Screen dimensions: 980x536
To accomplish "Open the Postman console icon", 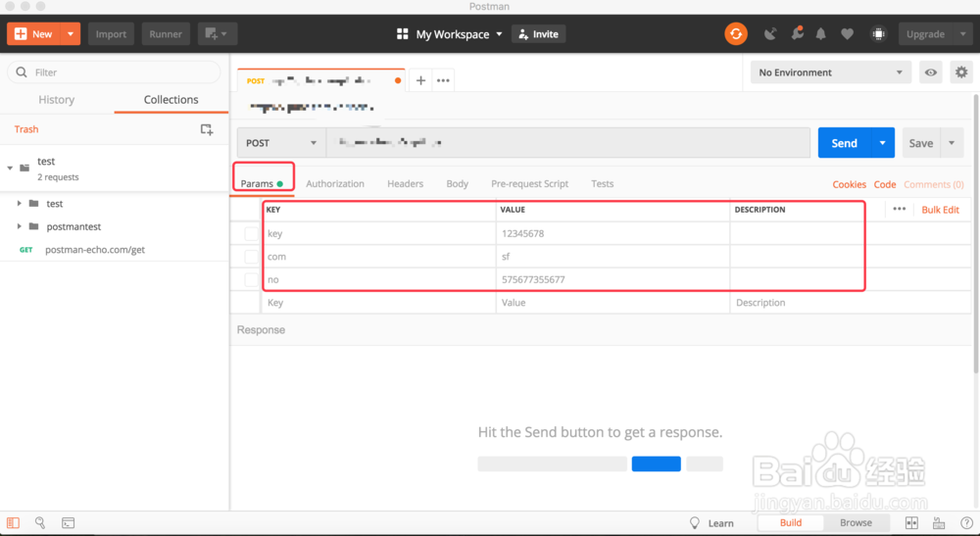I will (x=69, y=523).
